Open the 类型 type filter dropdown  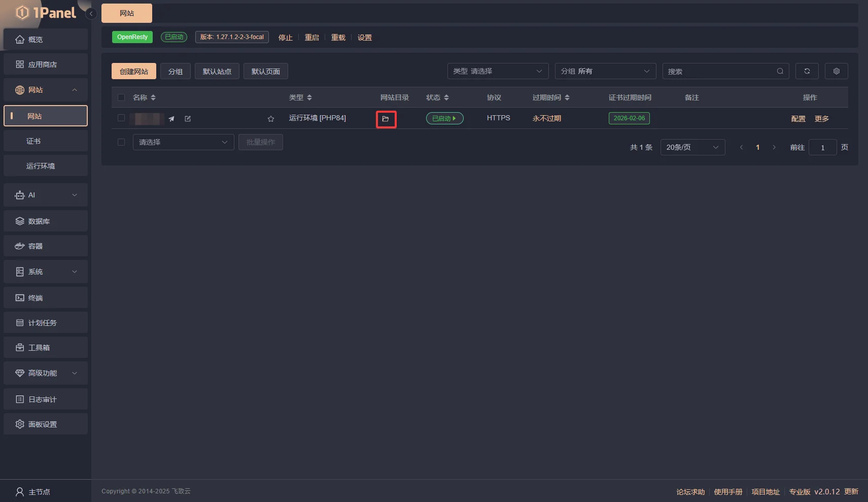(497, 71)
